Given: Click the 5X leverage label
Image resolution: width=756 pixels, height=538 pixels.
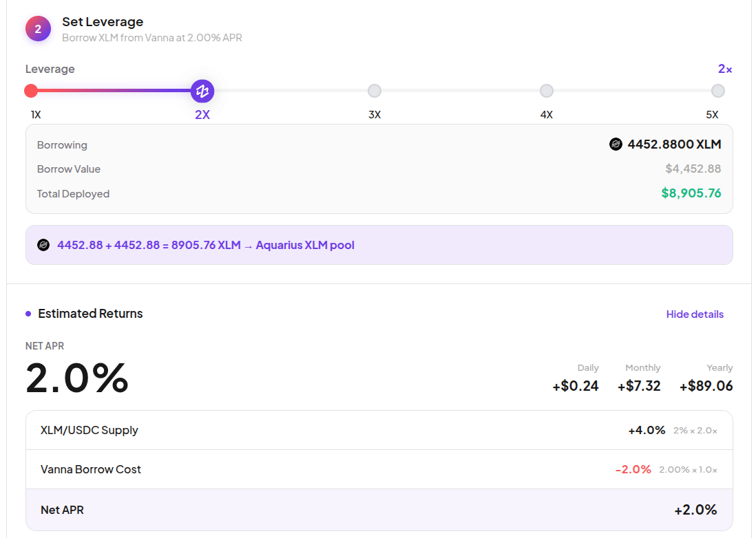Looking at the screenshot, I should [712, 115].
